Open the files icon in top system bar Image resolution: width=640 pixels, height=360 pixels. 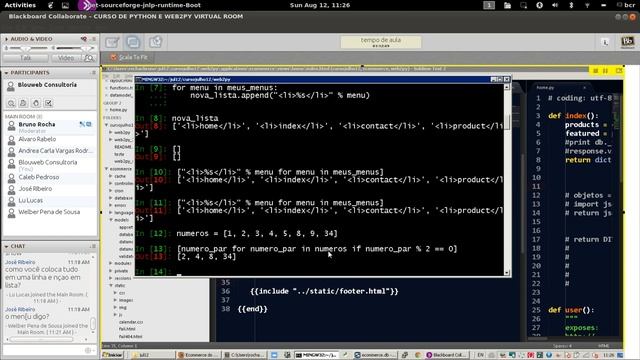(507, 5)
